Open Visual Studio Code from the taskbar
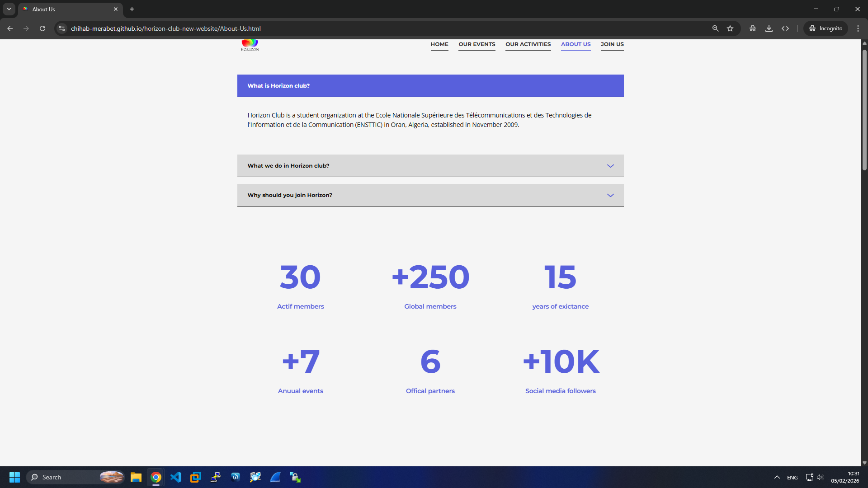The height and width of the screenshot is (488, 868). coord(176,477)
